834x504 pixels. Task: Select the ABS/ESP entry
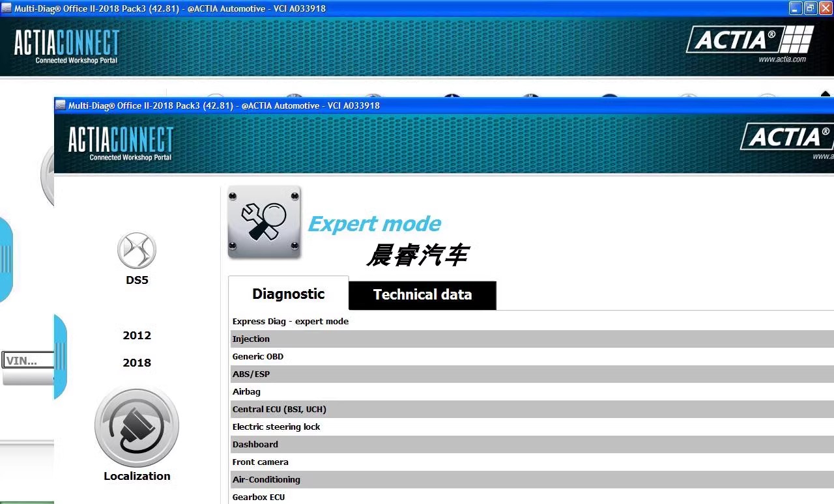click(x=531, y=374)
